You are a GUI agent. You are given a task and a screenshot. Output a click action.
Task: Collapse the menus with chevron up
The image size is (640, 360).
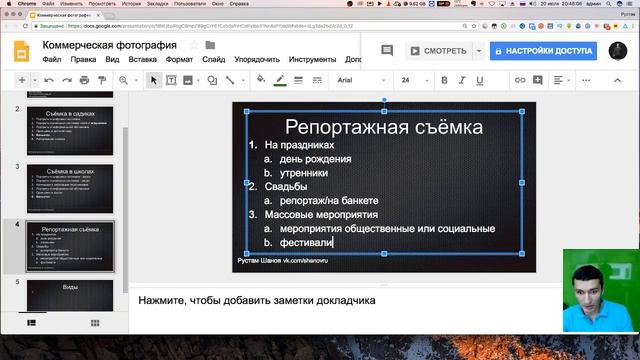pos(618,80)
